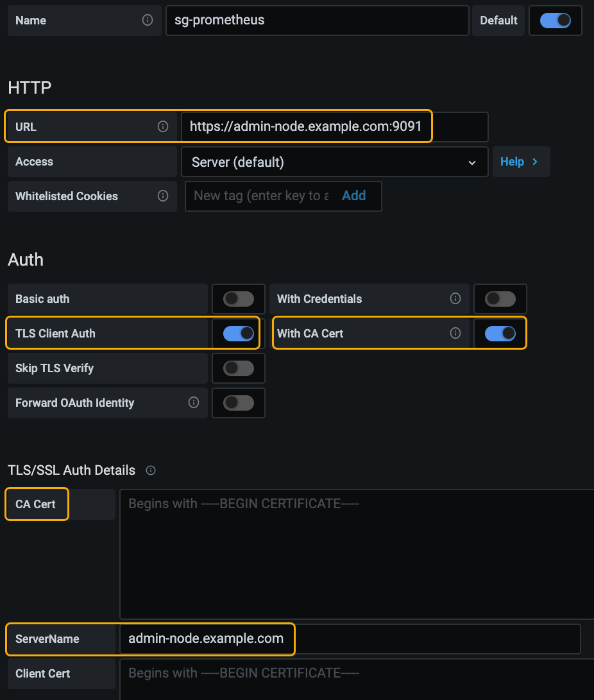Click the info icon next to Name

(148, 20)
